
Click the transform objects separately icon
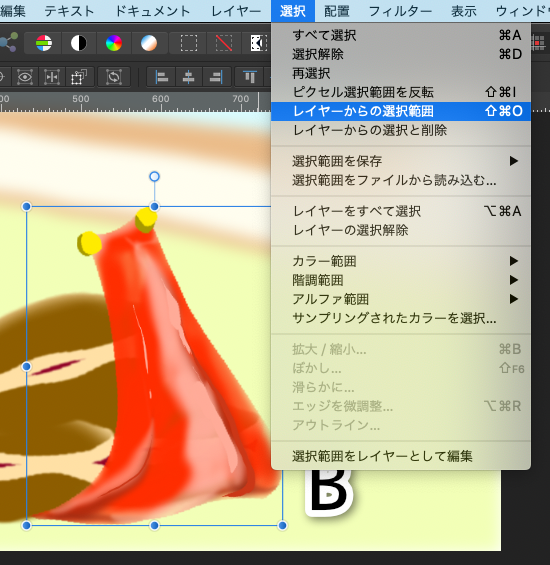pos(79,77)
